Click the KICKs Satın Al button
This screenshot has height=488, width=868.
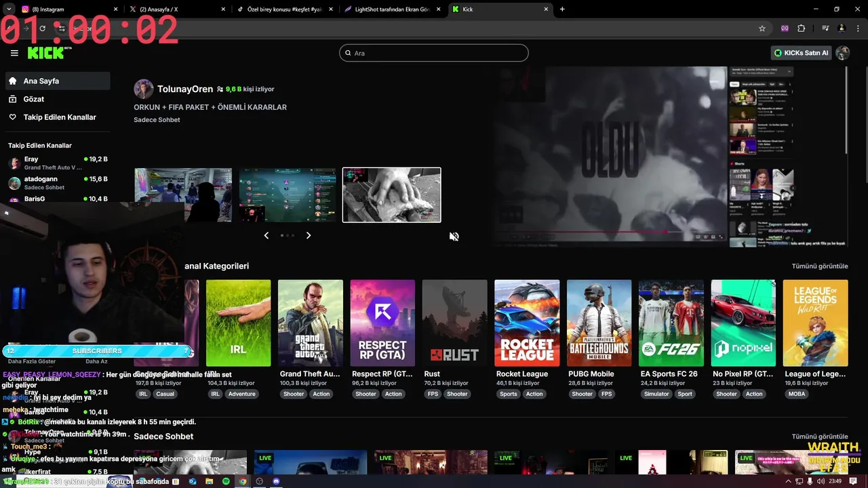pyautogui.click(x=802, y=53)
